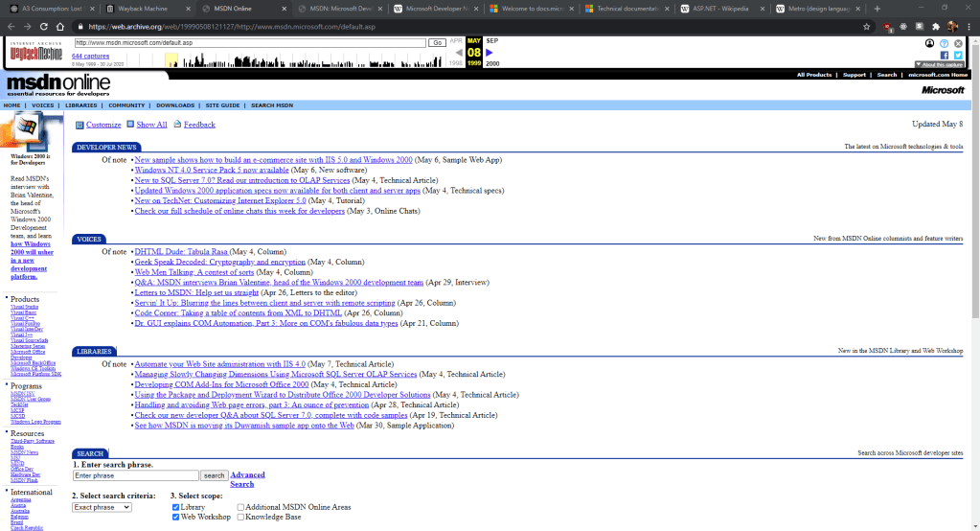The image size is (980, 531).
Task: Enable the Knowledge Base checkbox
Action: point(240,517)
